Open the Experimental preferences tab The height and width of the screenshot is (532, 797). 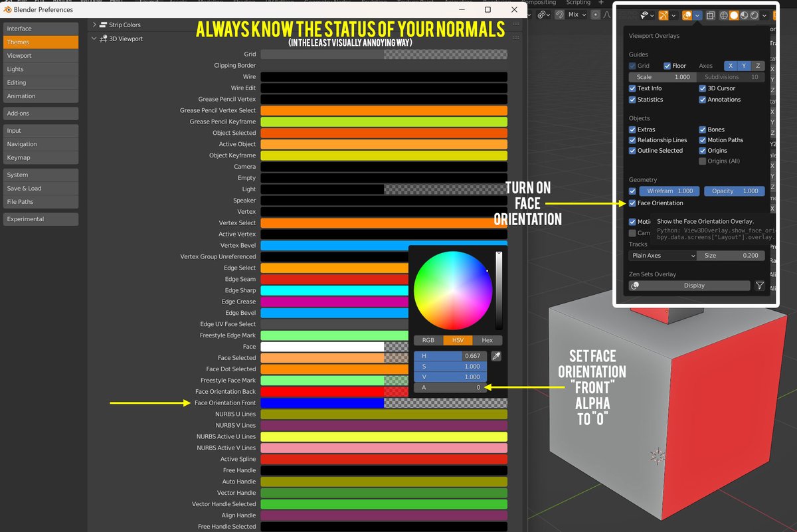[41, 219]
